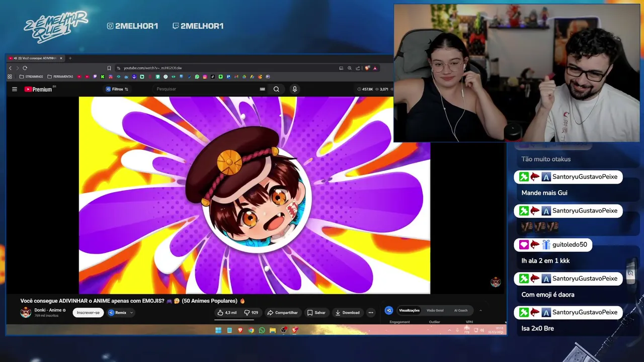Collapse the vidIQ panel with the chevron
The width and height of the screenshot is (644, 362).
pos(480,311)
